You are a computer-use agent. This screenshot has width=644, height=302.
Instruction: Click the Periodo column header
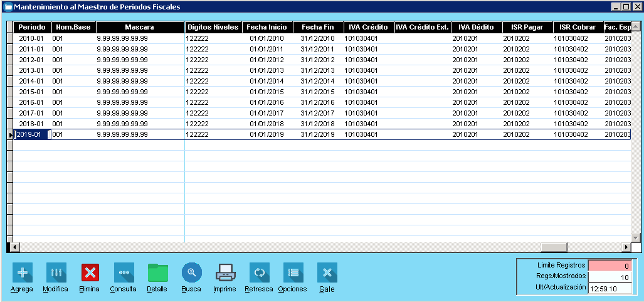coord(31,28)
